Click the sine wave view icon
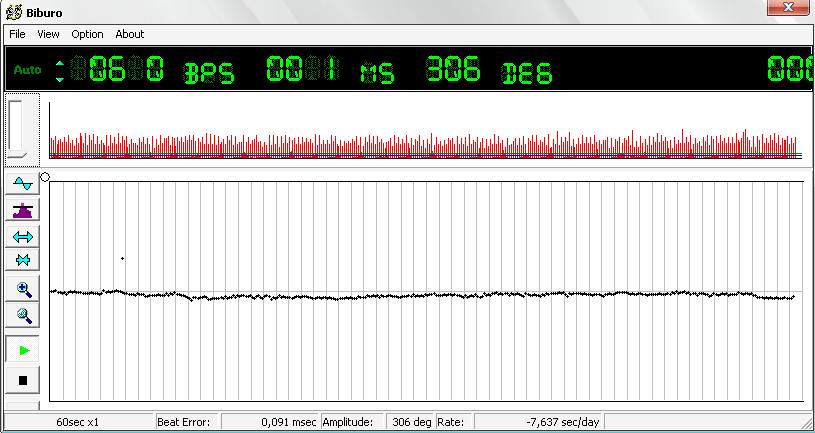Screen dimensions: 815x433 coord(22,184)
